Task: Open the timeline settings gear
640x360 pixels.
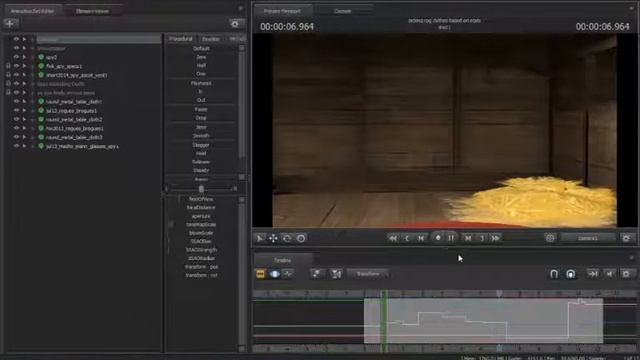Action: click(x=626, y=274)
